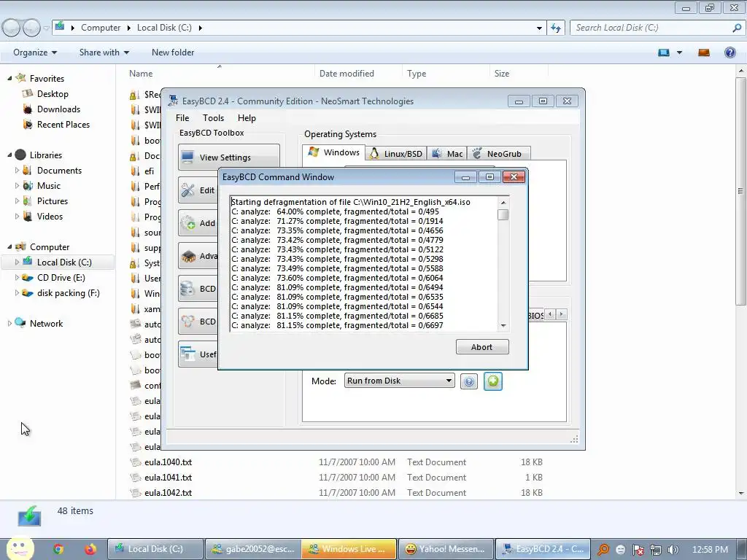Switch to the Linux/BSD tab
This screenshot has width=747, height=560.
point(396,153)
